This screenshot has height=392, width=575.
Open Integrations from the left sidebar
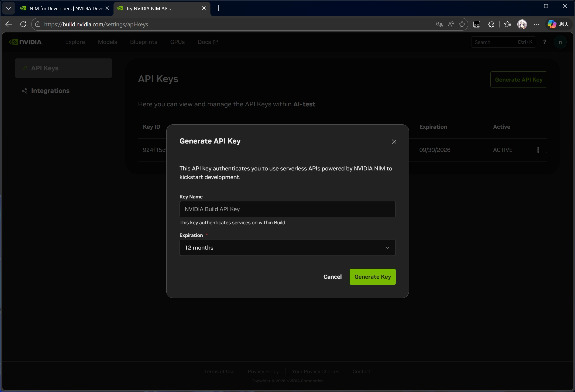[50, 91]
